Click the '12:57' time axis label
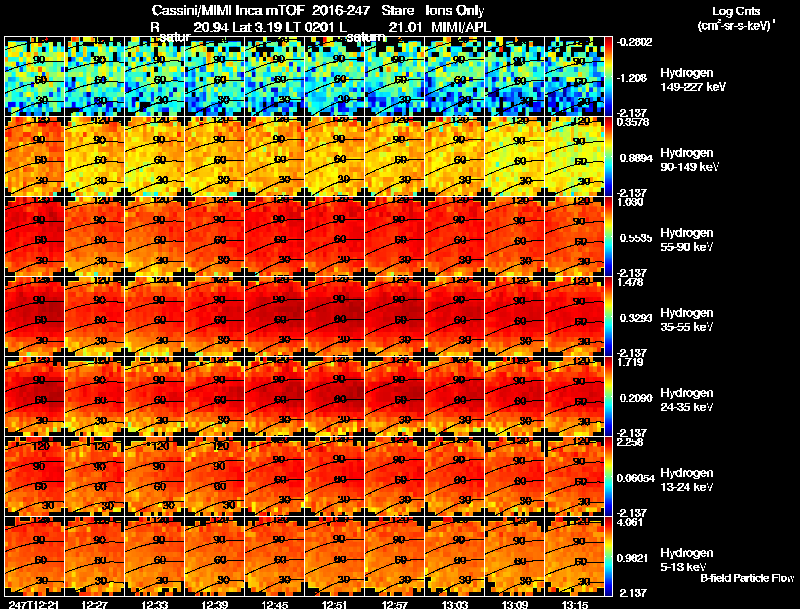 click(395, 605)
